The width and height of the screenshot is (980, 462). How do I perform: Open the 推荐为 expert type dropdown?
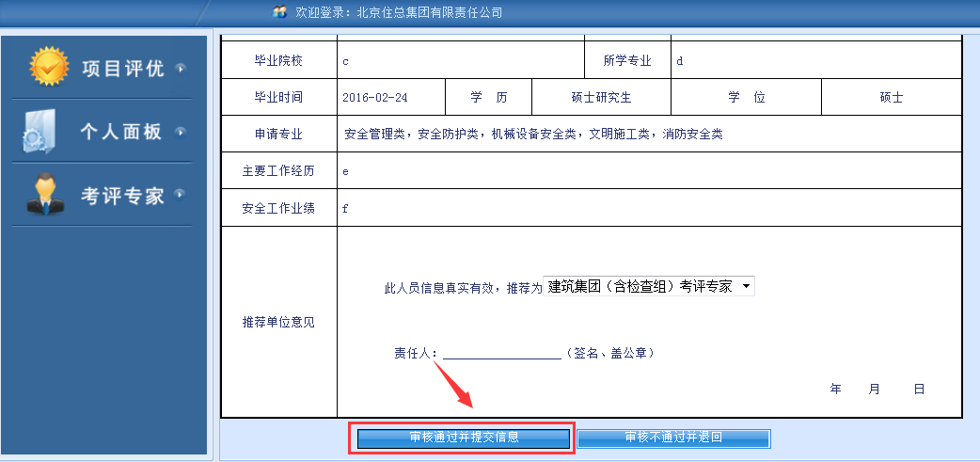coord(649,286)
